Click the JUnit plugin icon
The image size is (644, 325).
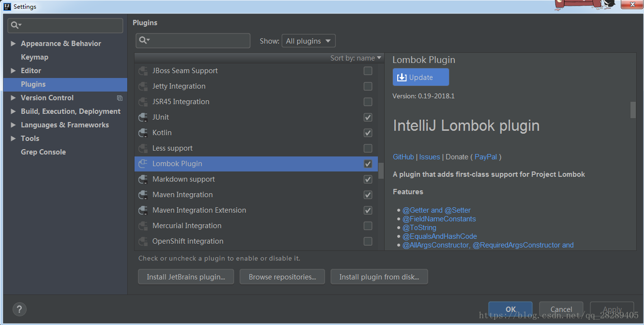[x=143, y=117]
